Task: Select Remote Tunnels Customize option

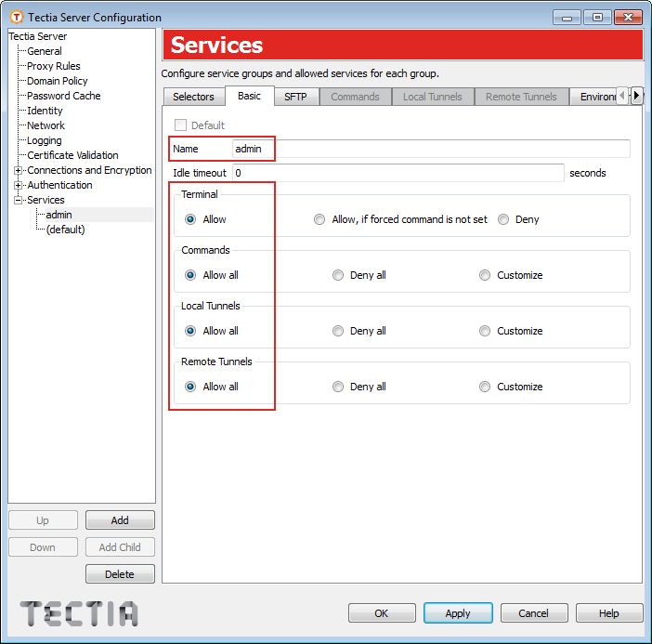Action: tap(485, 387)
